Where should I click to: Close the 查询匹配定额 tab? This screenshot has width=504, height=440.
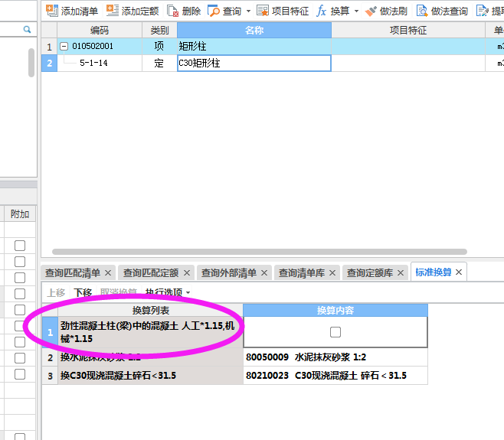click(x=187, y=273)
